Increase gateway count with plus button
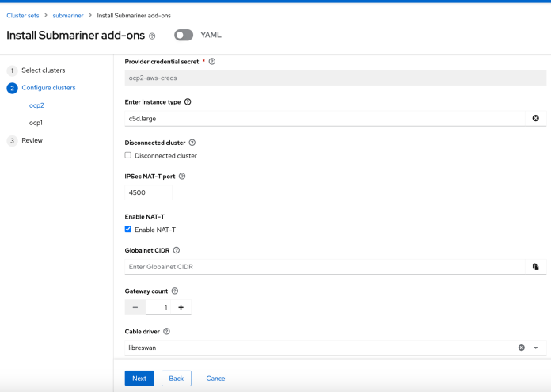This screenshot has width=551, height=392. (x=180, y=307)
